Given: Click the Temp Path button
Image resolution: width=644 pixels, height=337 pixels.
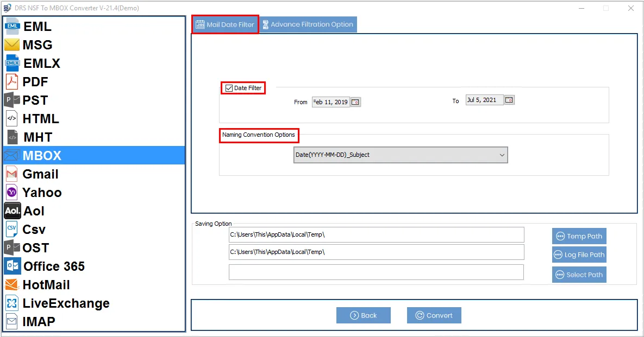Looking at the screenshot, I should pyautogui.click(x=579, y=236).
